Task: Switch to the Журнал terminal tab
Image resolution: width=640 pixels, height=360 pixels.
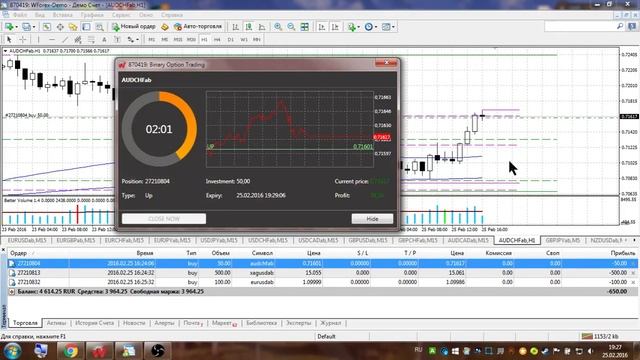Action: (331, 323)
